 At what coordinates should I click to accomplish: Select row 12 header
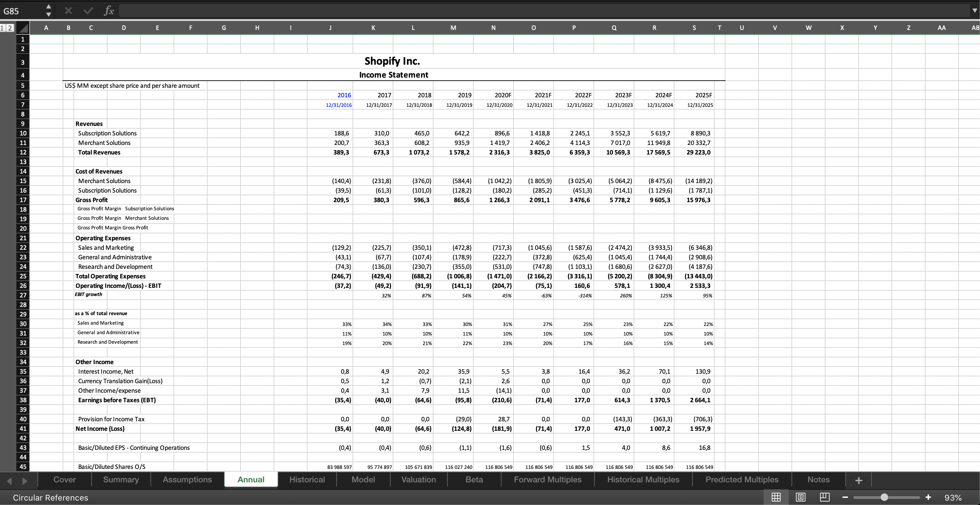tap(23, 152)
